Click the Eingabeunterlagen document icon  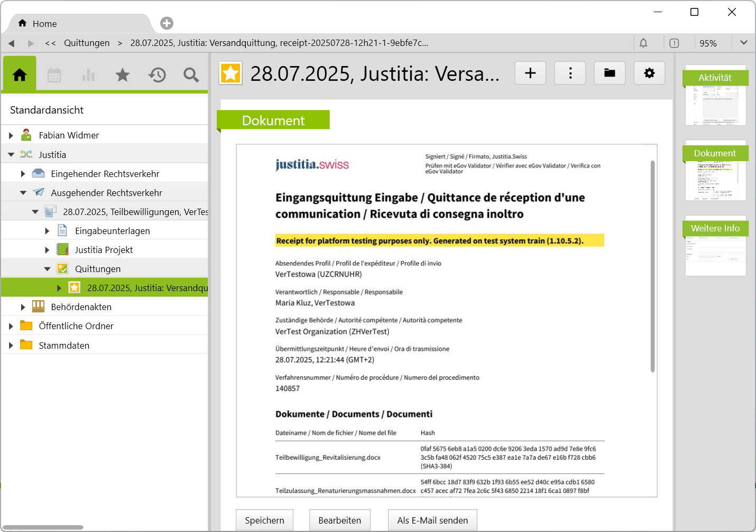click(62, 230)
